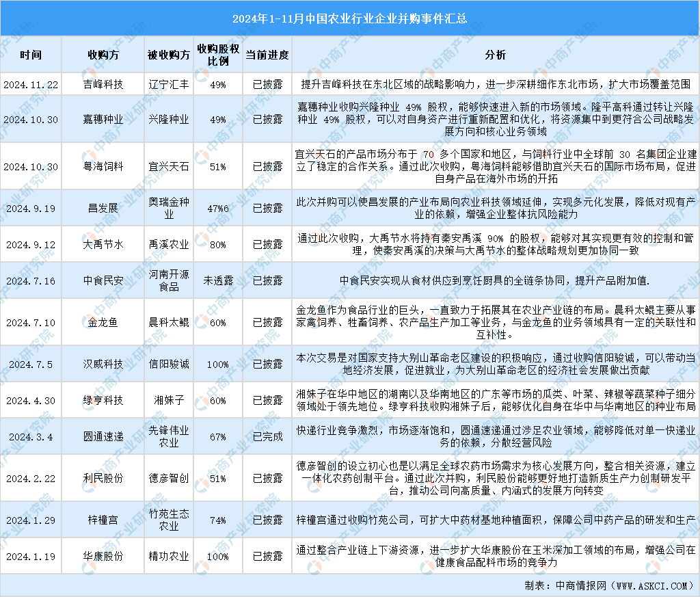
Task: Select the 分析 column header
Action: click(495, 55)
